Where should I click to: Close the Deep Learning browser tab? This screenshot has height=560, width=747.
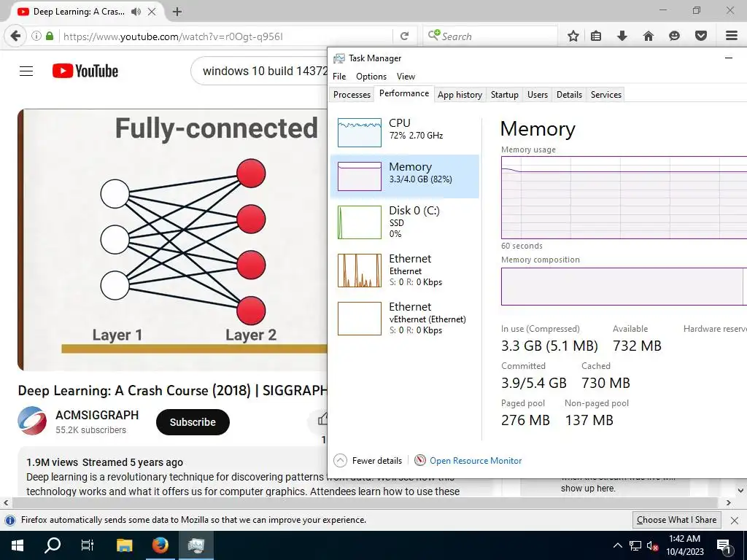point(152,12)
